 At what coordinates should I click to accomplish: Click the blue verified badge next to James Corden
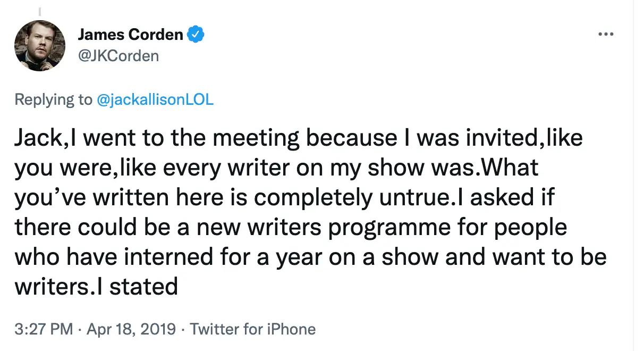click(197, 34)
